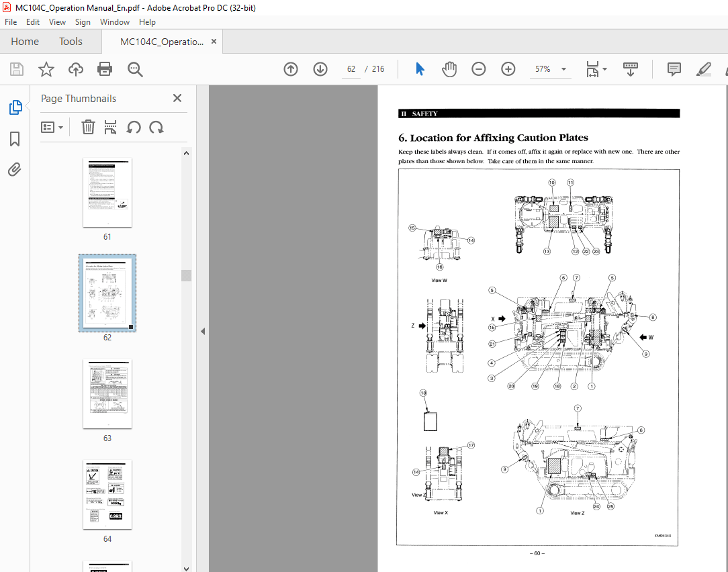The width and height of the screenshot is (728, 572).
Task: Select the Hand tool for panning
Action: 449,68
